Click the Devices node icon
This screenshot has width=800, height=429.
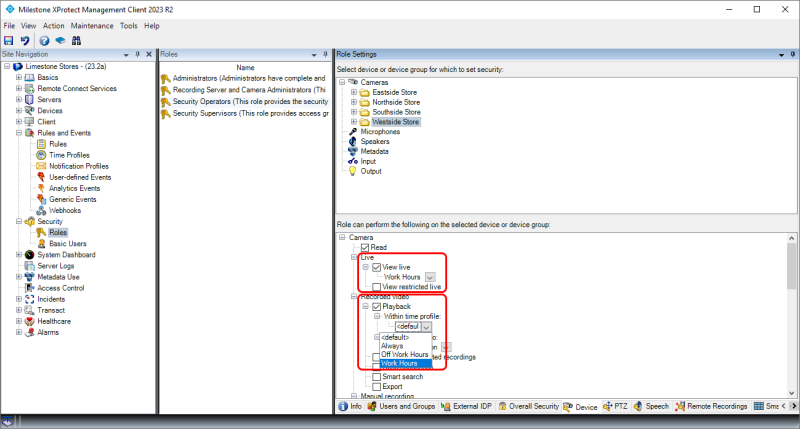(30, 111)
